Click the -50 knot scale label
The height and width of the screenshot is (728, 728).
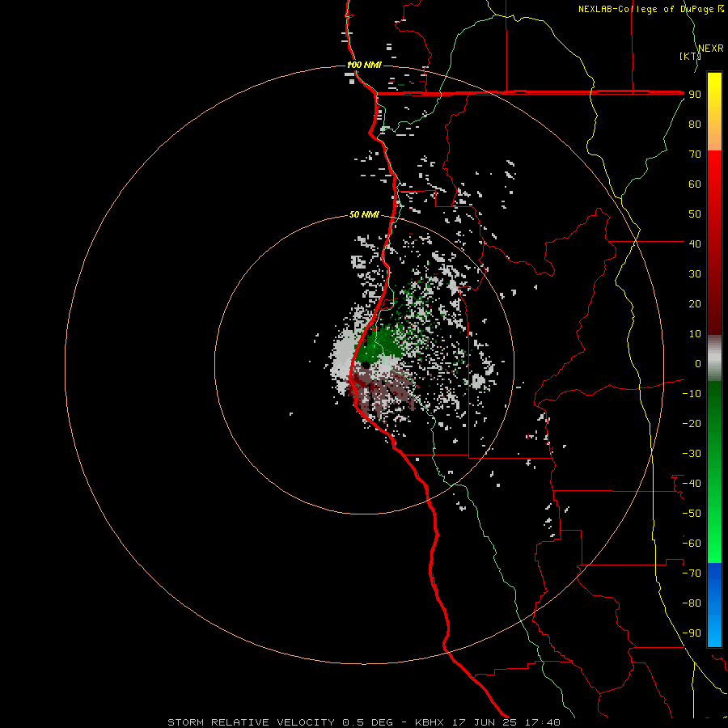click(x=692, y=514)
